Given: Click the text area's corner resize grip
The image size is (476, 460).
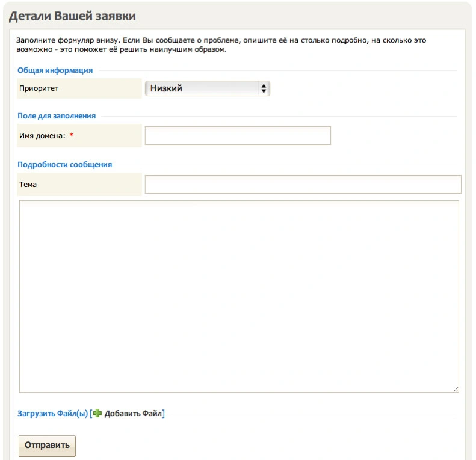Looking at the screenshot, I should pyautogui.click(x=456, y=389).
